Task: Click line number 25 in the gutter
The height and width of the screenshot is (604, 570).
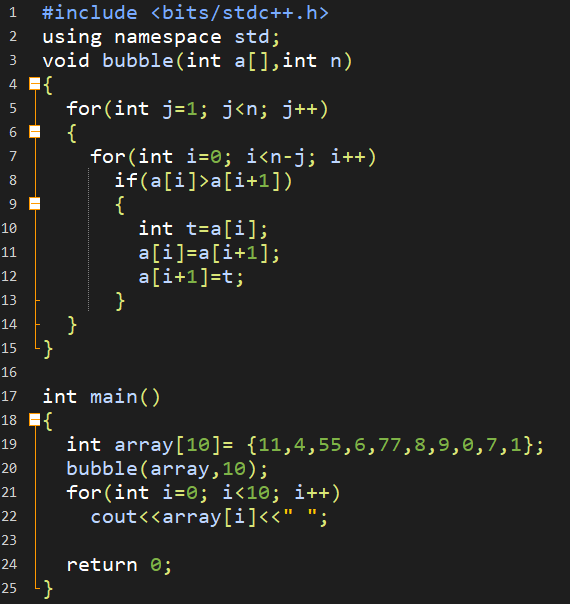Action: pyautogui.click(x=9, y=588)
